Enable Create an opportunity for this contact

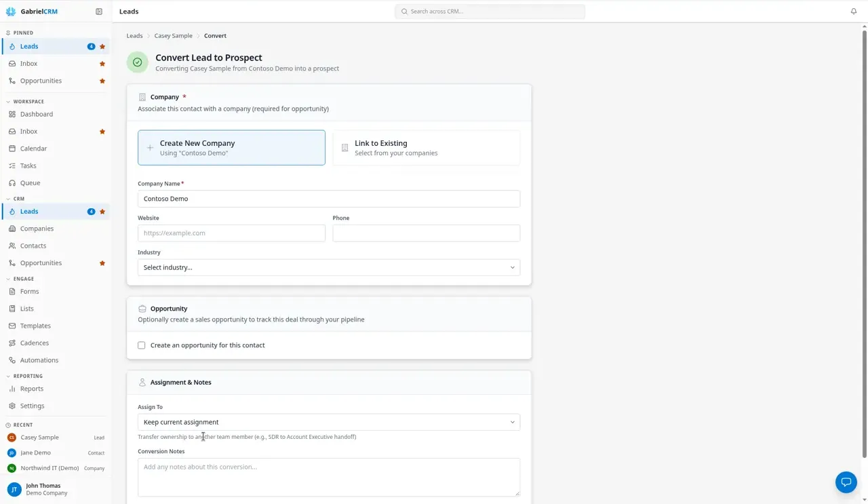[x=142, y=345]
